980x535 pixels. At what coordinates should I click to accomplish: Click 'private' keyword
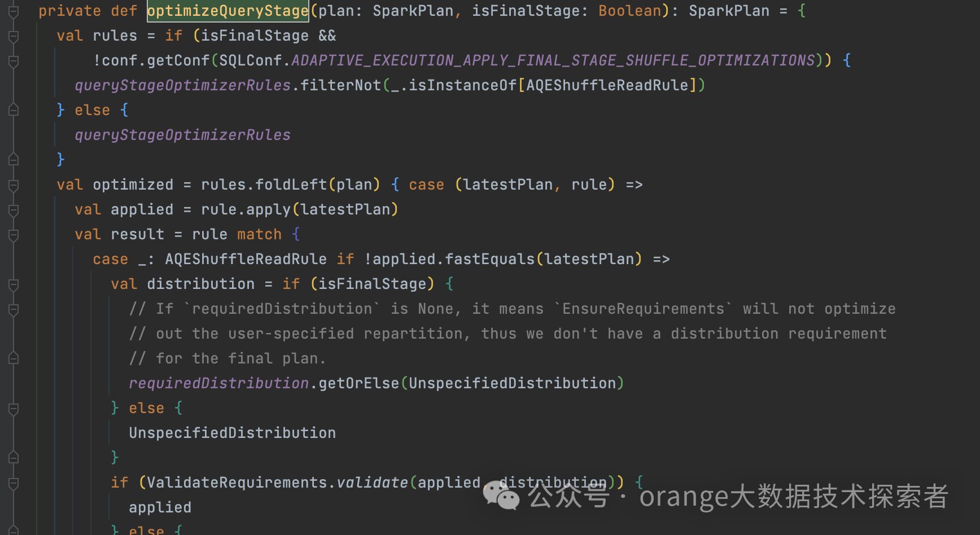[70, 11]
